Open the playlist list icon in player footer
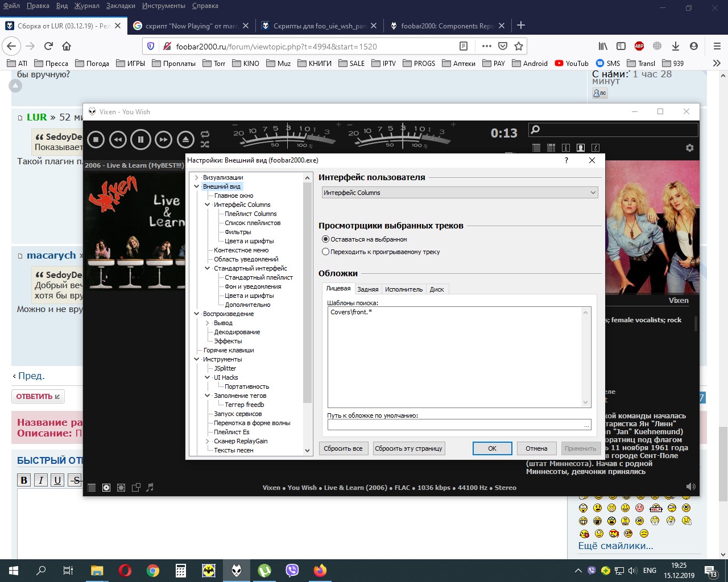 (x=92, y=487)
